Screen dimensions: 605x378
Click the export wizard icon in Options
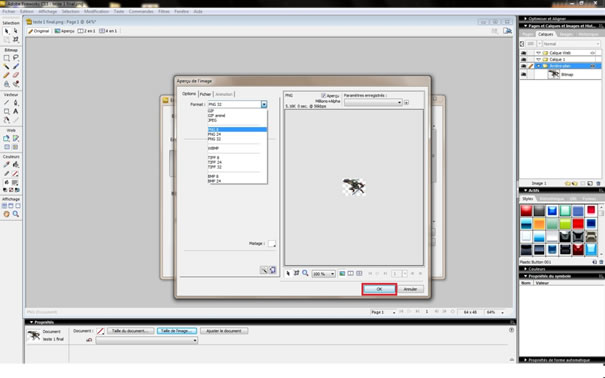264,270
